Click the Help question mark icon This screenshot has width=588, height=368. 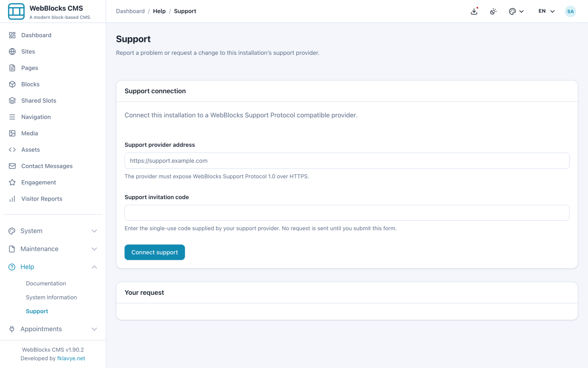click(12, 267)
